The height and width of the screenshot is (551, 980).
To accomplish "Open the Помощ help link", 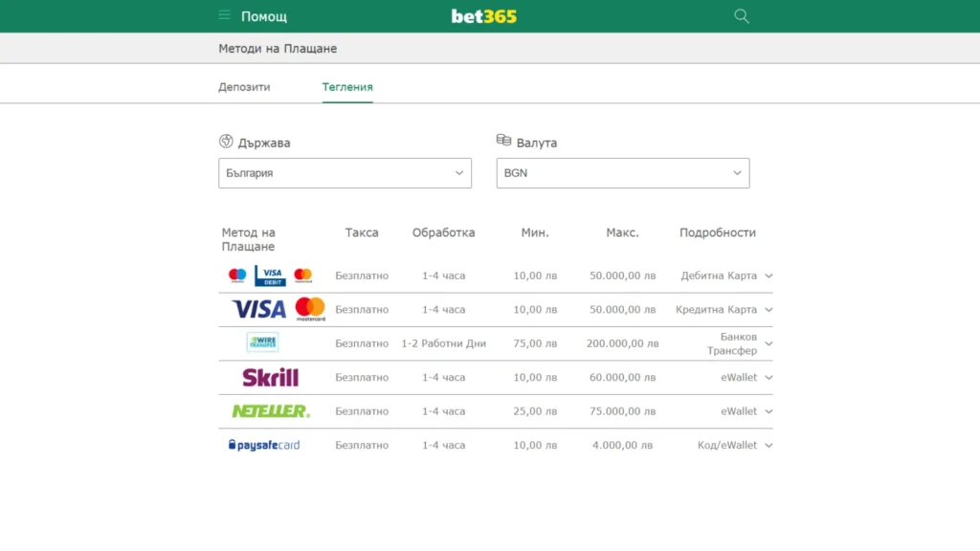I will (x=264, y=17).
